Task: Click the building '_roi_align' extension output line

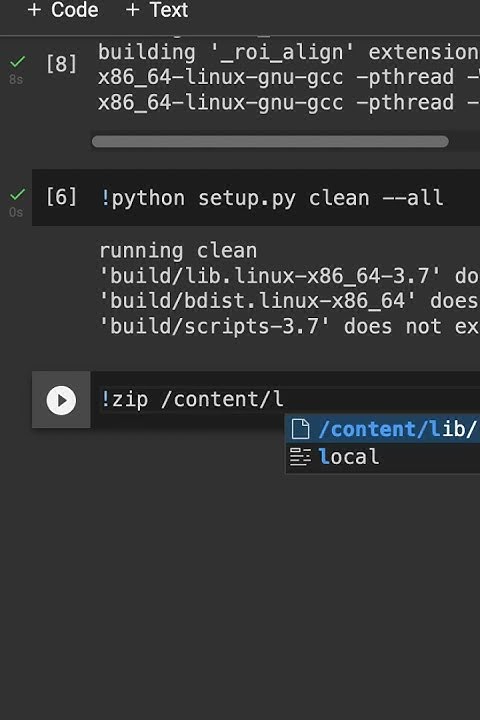Action: point(288,52)
